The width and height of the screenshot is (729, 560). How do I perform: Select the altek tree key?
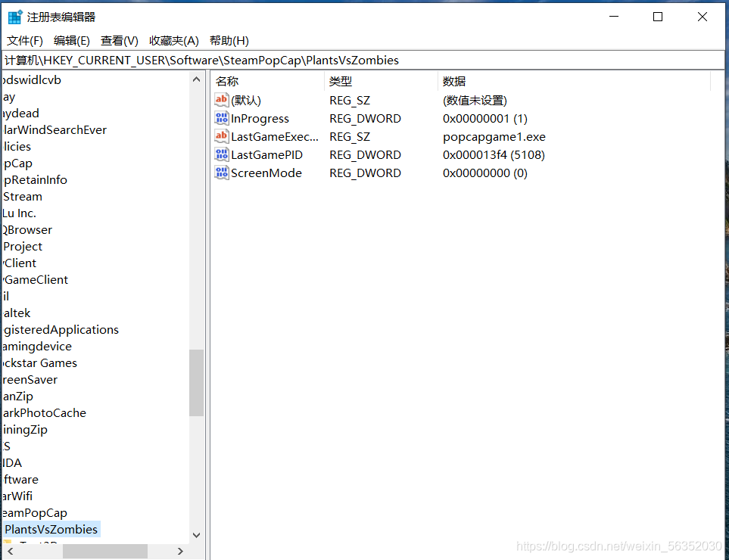16,313
